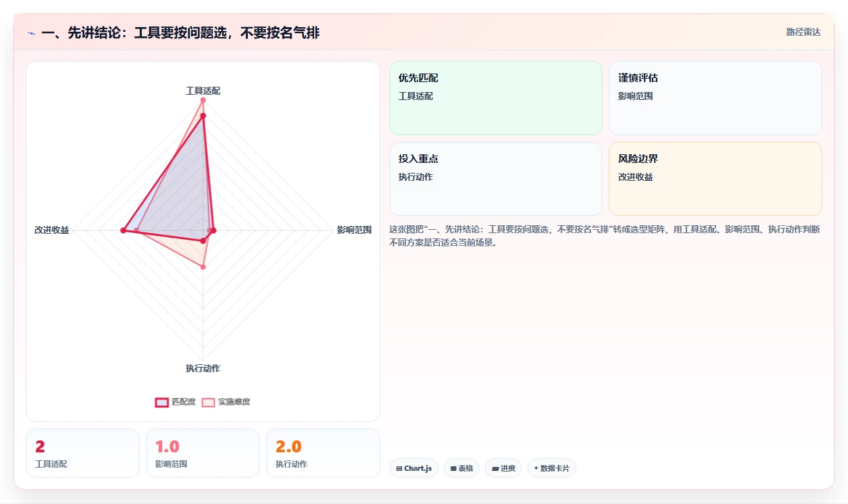
Task: Toggle the 实施难度 legend entry
Action: click(x=226, y=402)
